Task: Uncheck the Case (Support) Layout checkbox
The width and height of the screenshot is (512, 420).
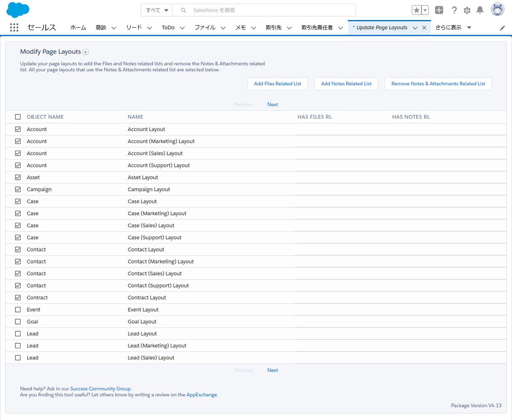Action: pyautogui.click(x=17, y=237)
